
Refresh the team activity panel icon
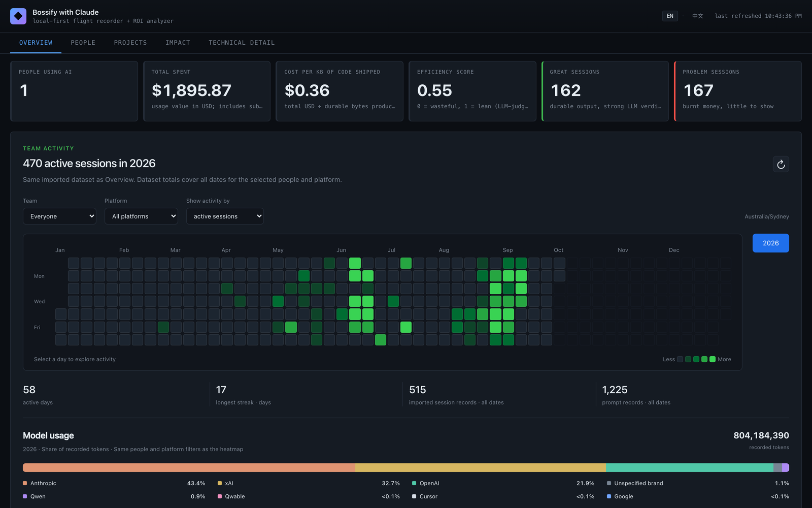click(781, 164)
